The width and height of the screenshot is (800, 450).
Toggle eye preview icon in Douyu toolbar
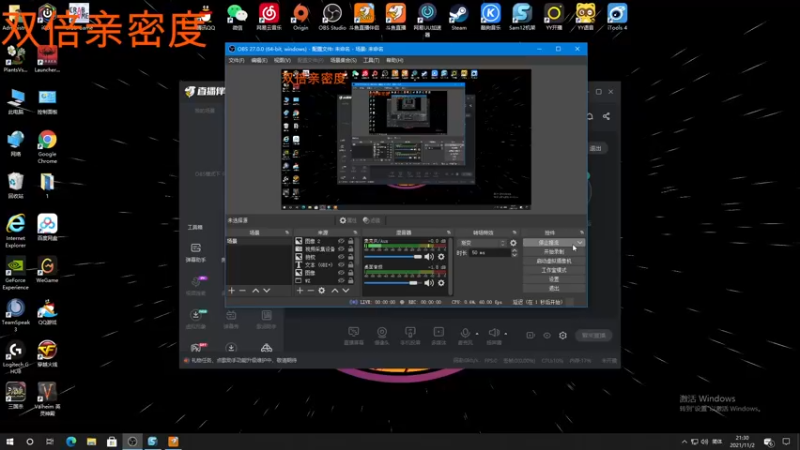(547, 335)
